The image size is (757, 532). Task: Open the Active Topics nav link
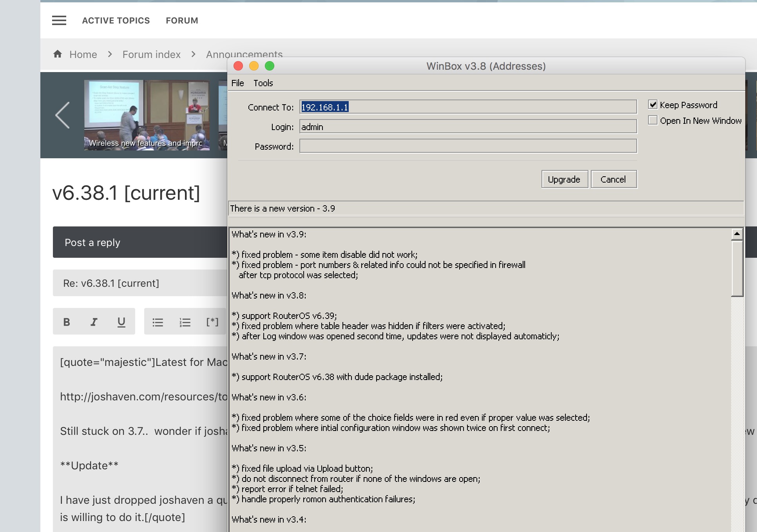pos(116,20)
